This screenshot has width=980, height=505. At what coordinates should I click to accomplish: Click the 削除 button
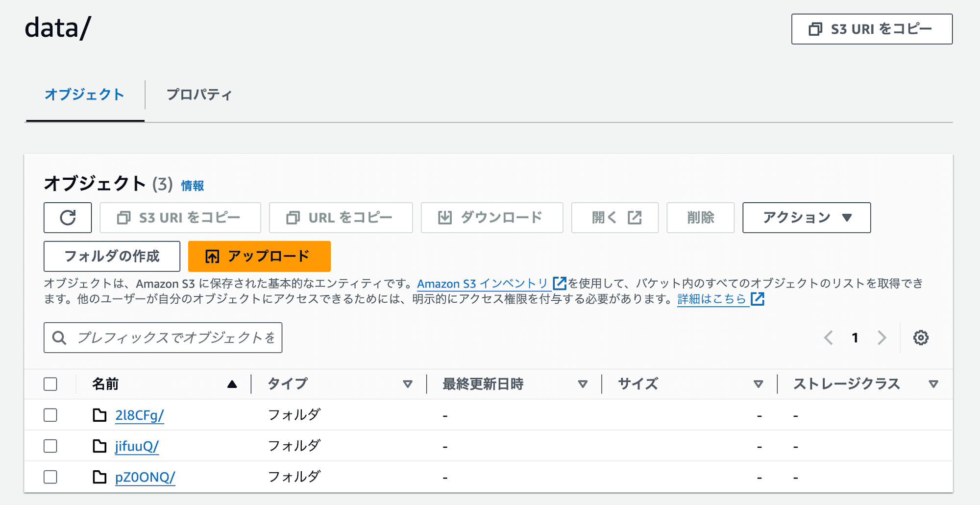(x=700, y=217)
